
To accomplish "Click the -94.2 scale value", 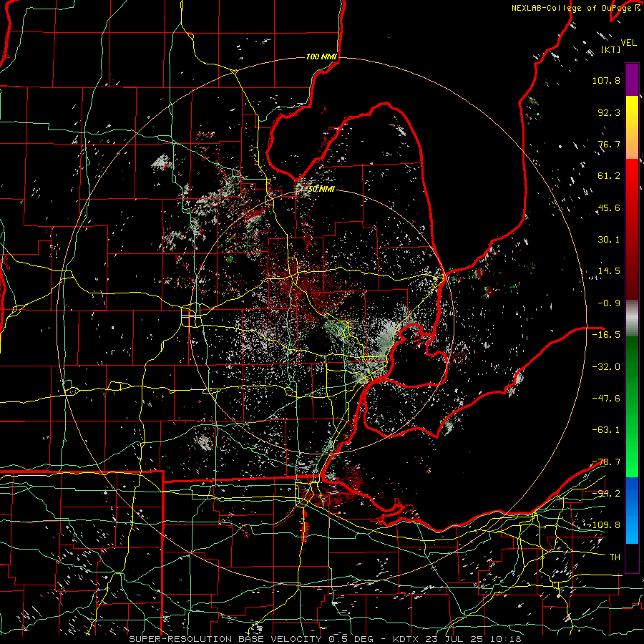I will [x=606, y=494].
